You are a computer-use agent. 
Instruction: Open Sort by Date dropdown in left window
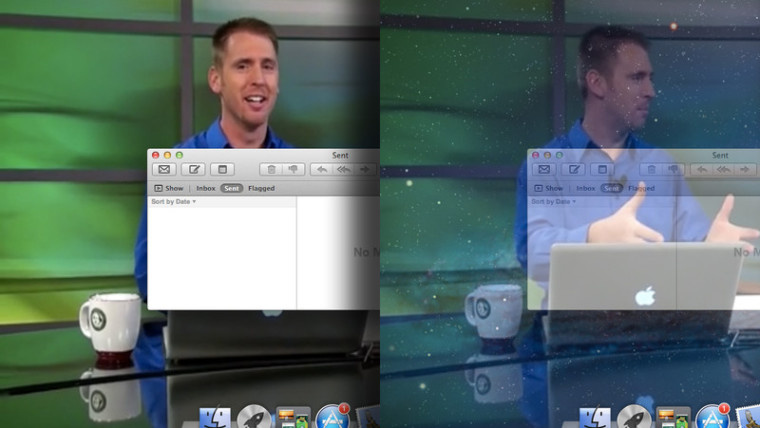pyautogui.click(x=173, y=202)
